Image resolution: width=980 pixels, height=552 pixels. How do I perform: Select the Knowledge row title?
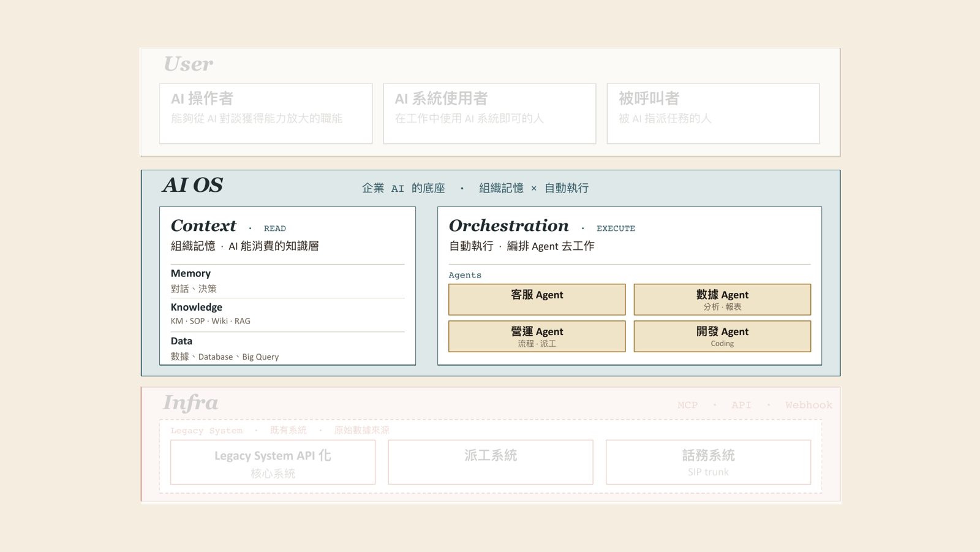[x=197, y=307]
